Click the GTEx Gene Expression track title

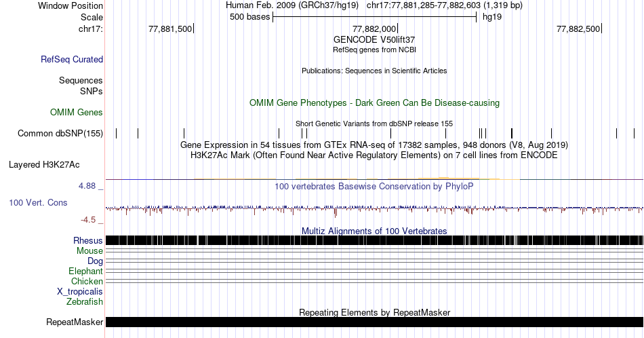[374, 145]
